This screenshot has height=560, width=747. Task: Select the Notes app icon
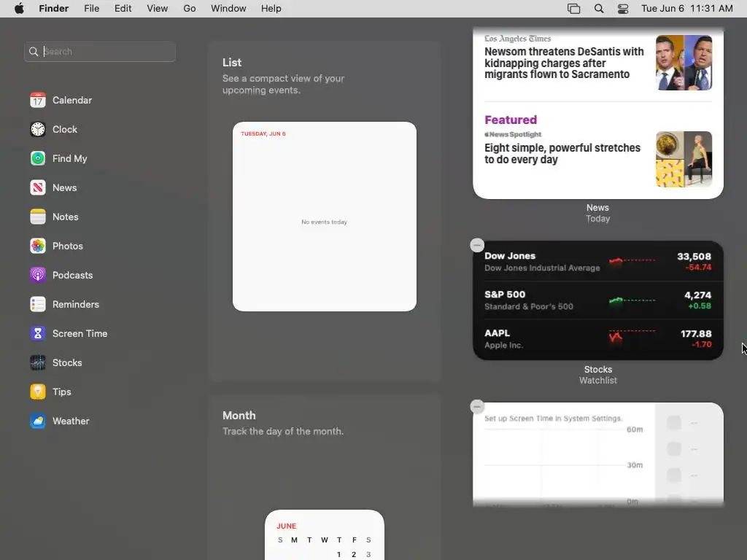(x=38, y=217)
